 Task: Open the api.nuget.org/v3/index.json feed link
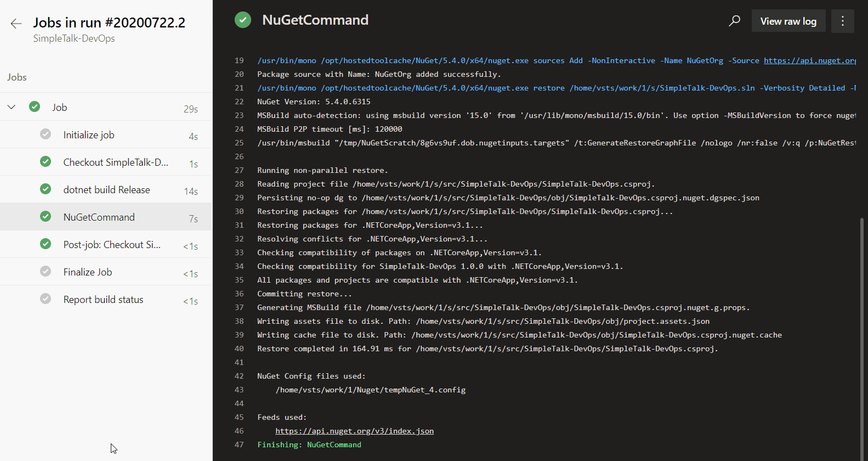click(354, 431)
